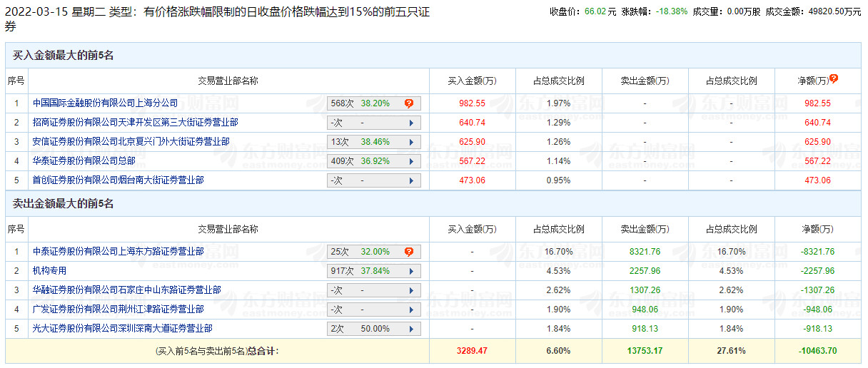
Task: Click the total buy amount 3289.47
Action: [x=472, y=351]
